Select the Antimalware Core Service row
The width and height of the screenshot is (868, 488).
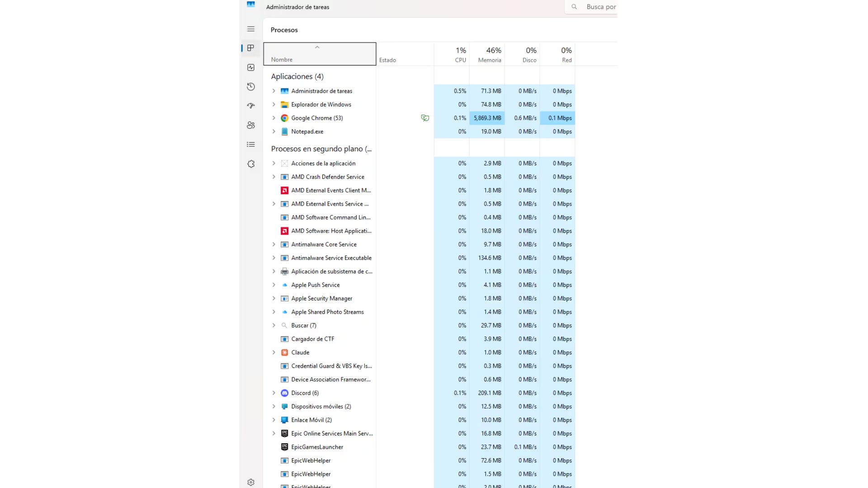(x=419, y=244)
